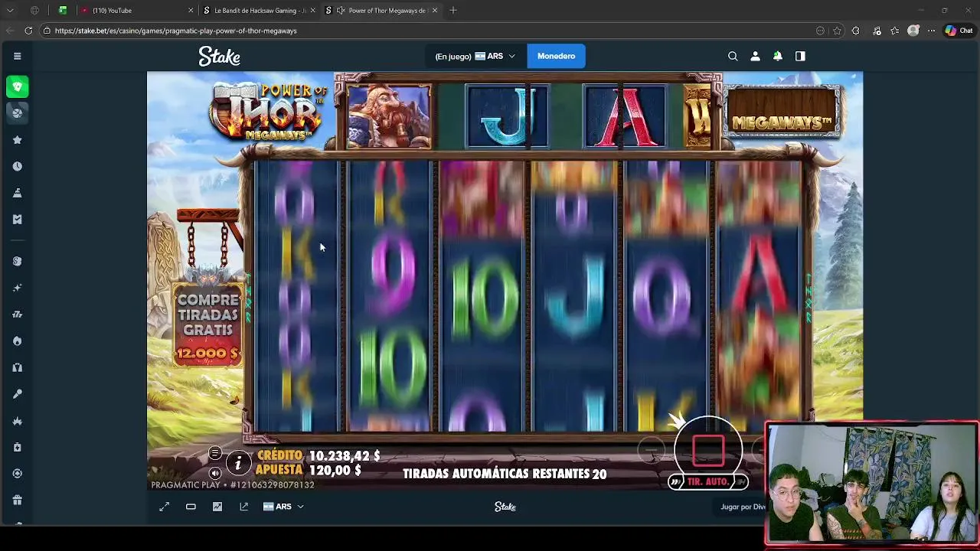Switch to Le Bandit de Hacksaw Gaming tab
Screen dimensions: 980x551
click(x=260, y=11)
